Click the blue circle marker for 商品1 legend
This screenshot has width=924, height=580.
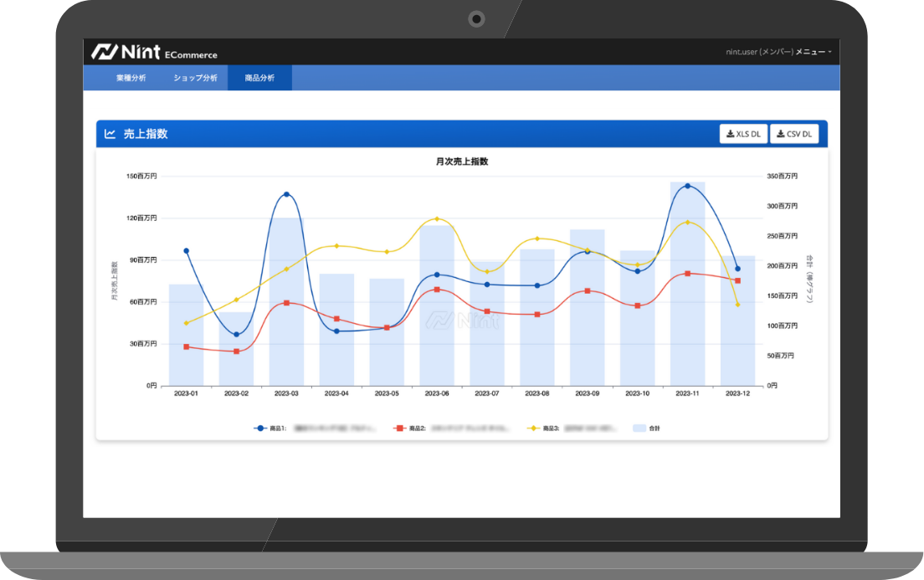(260, 428)
